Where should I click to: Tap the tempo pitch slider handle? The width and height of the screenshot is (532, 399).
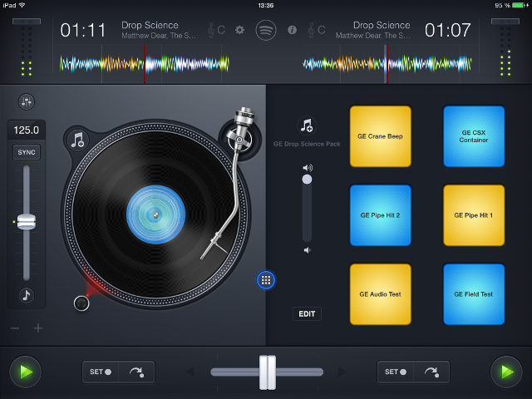[26, 222]
